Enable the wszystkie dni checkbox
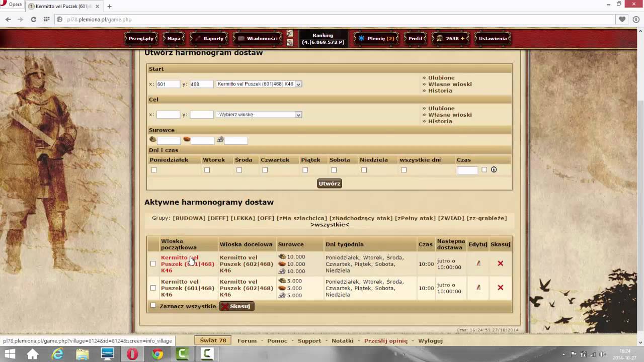 click(x=404, y=170)
